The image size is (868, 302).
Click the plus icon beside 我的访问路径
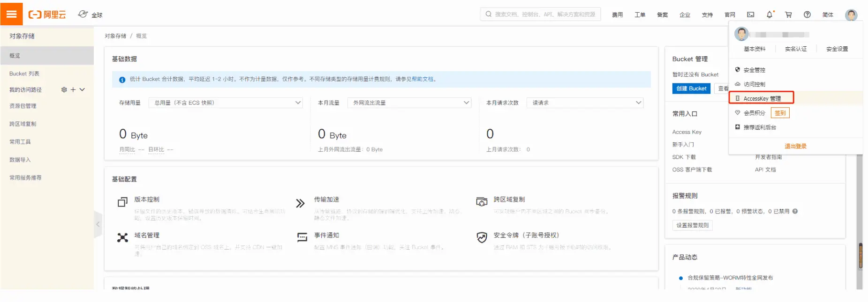click(73, 89)
